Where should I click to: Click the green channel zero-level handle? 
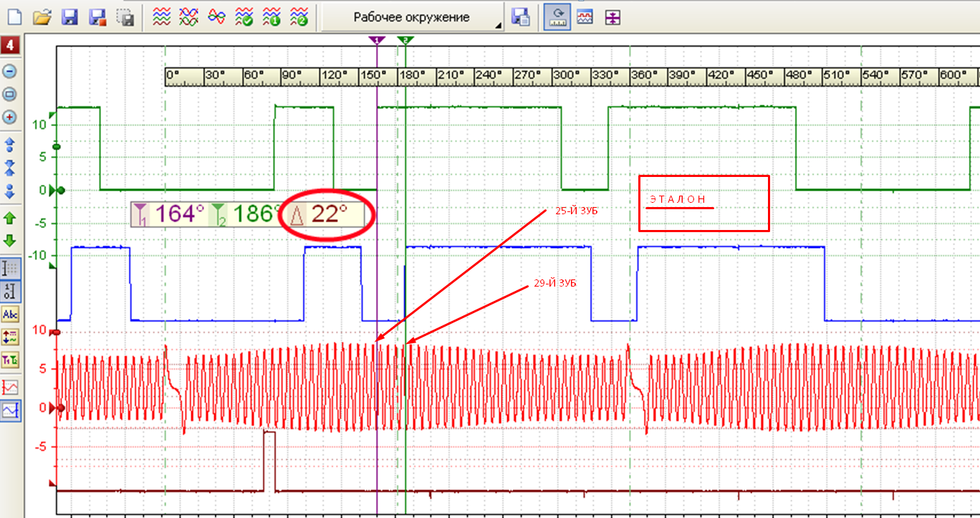pyautogui.click(x=59, y=190)
